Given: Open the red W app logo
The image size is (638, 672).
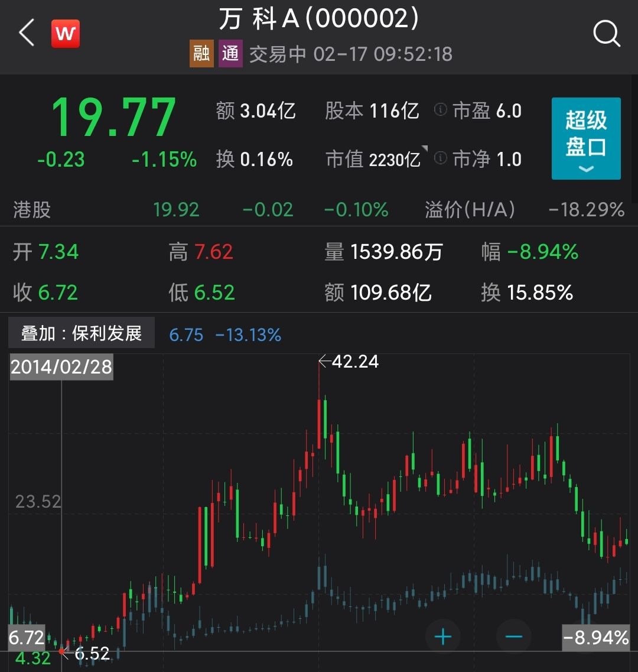Looking at the screenshot, I should coord(66,34).
